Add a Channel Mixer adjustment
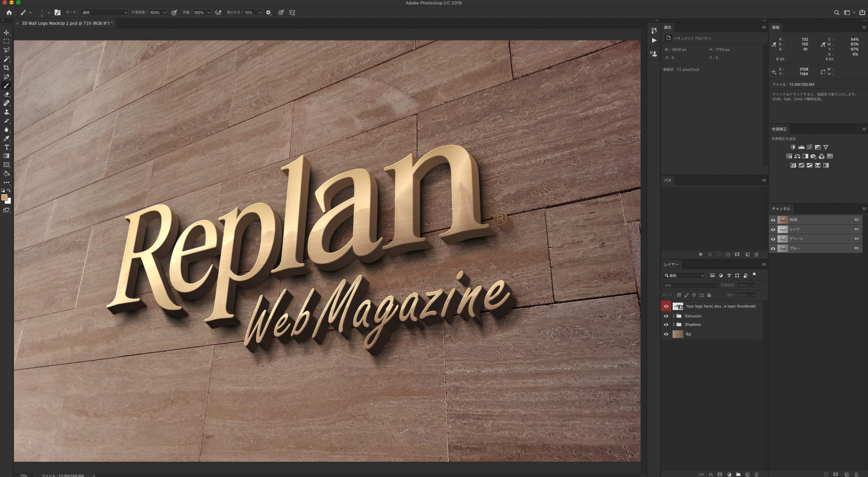This screenshot has height=477, width=868. (822, 156)
